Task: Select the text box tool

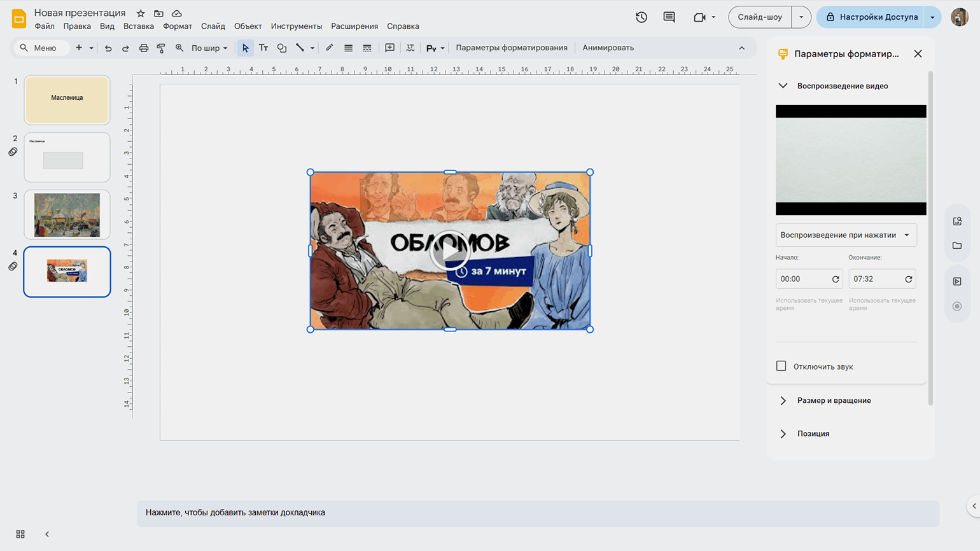Action: tap(263, 48)
